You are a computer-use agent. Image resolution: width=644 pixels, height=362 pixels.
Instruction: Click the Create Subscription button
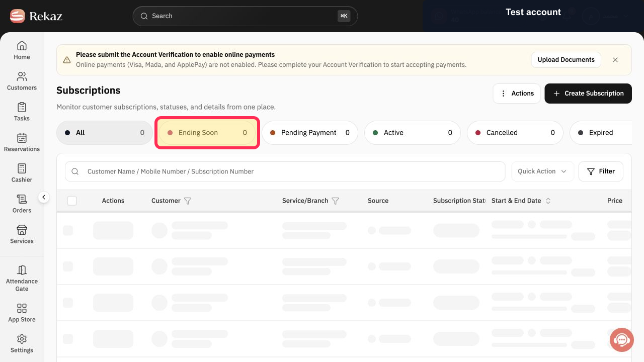pos(588,94)
